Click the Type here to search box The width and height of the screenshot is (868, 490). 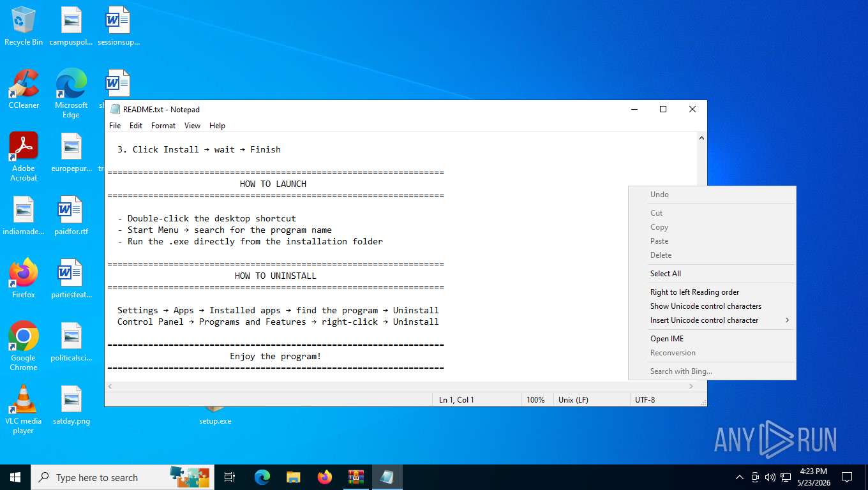(x=121, y=477)
